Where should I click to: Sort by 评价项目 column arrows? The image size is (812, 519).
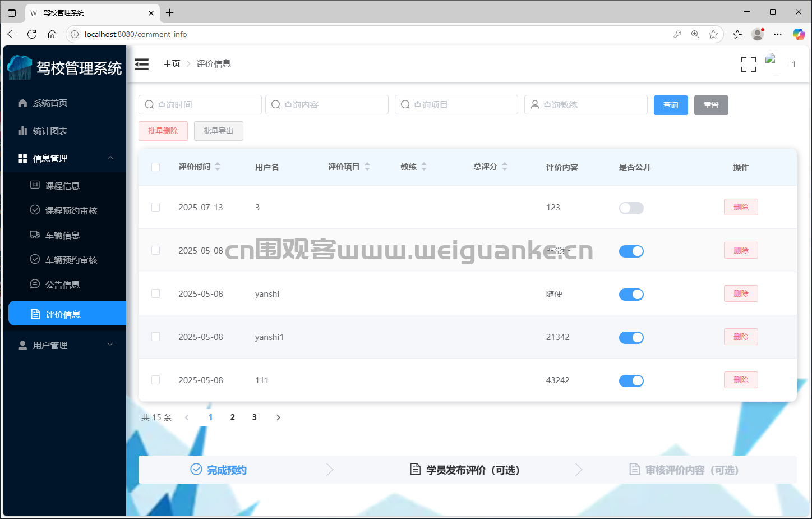coord(367,167)
